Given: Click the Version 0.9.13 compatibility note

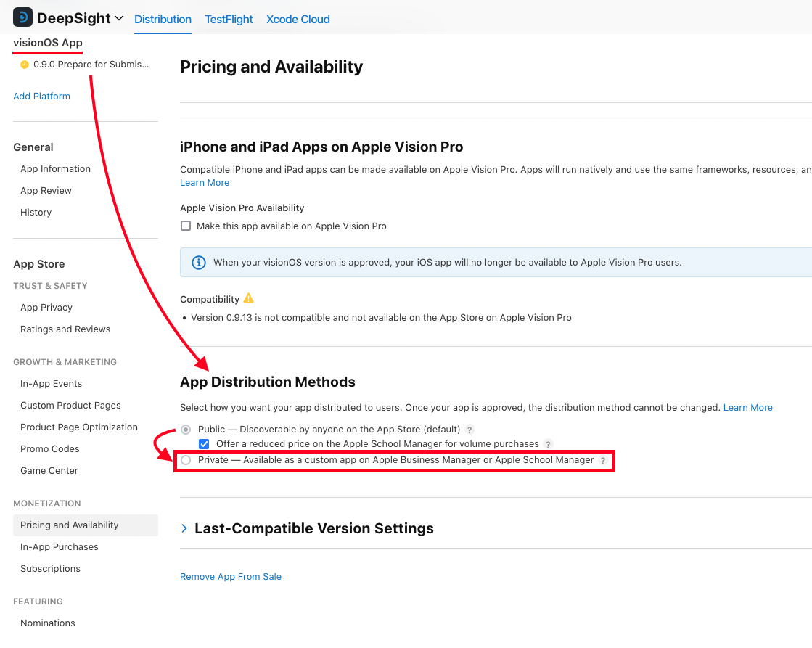Looking at the screenshot, I should pyautogui.click(x=381, y=318).
